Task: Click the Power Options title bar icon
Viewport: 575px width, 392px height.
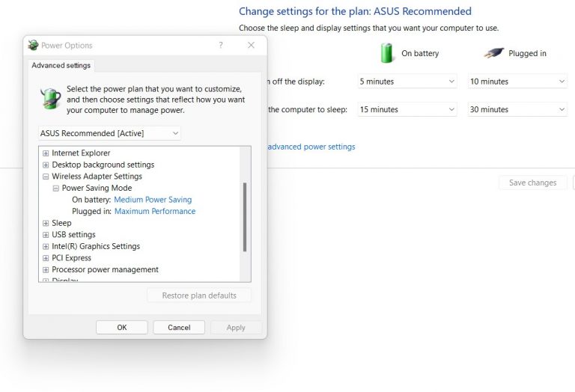Action: tap(33, 46)
